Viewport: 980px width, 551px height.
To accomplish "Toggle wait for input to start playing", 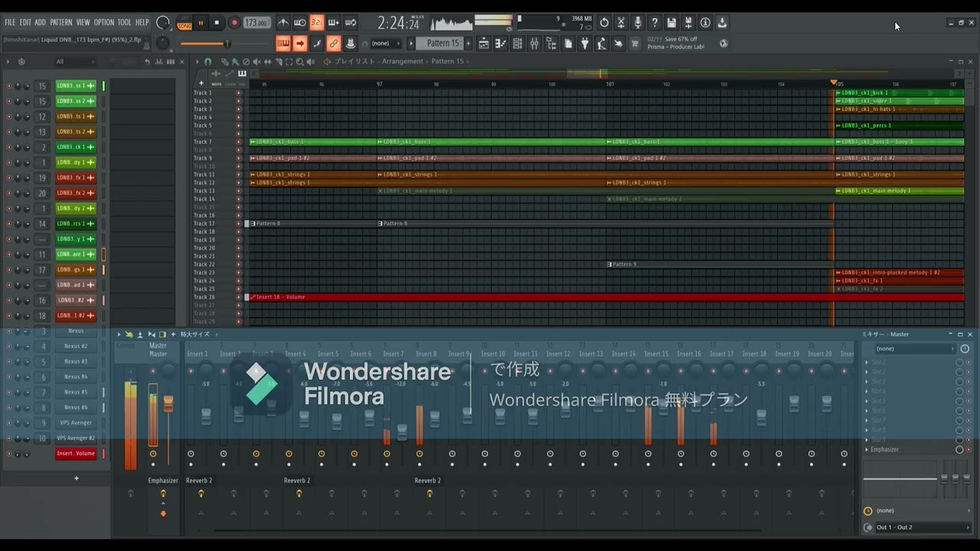I will pos(300,22).
